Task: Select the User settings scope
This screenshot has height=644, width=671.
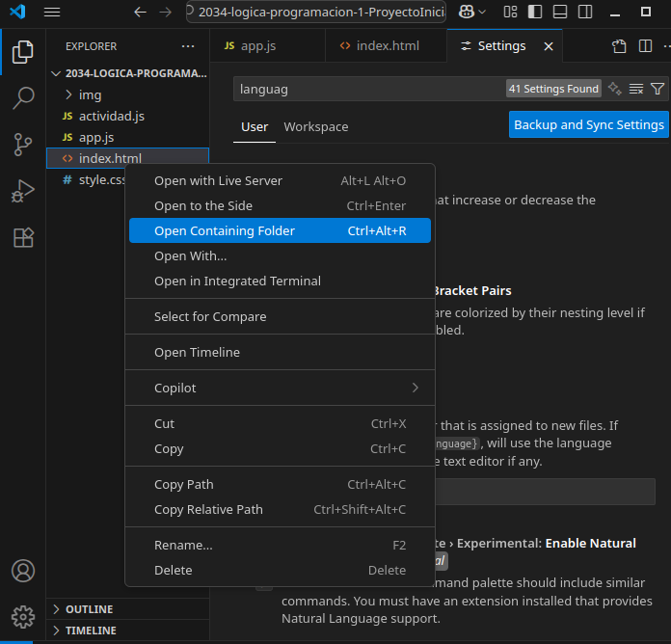Action: coord(255,127)
